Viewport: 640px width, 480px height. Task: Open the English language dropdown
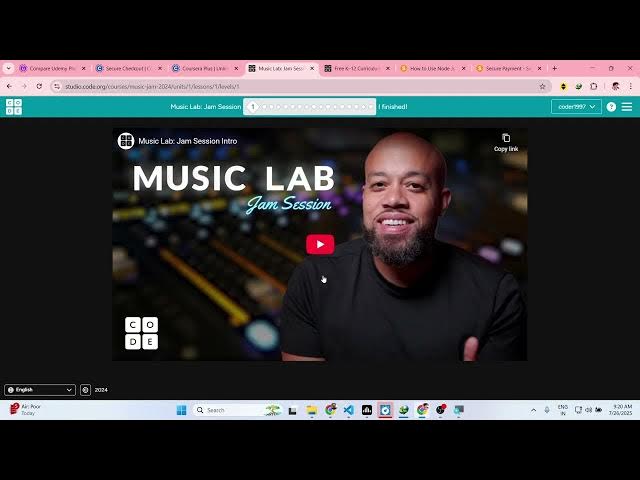(40, 390)
